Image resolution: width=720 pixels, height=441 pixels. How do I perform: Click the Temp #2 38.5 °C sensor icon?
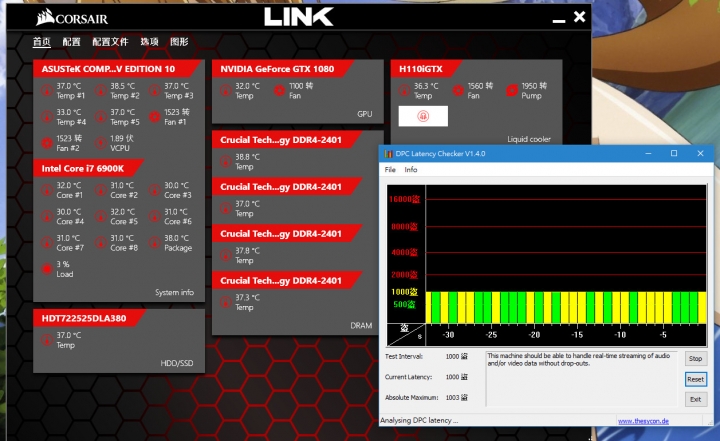(101, 90)
